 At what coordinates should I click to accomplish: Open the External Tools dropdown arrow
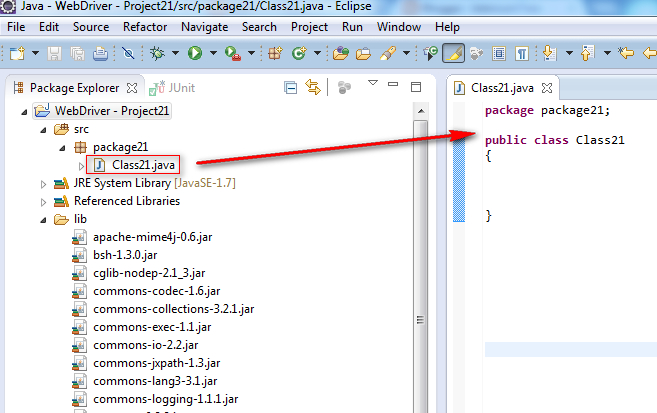point(251,53)
